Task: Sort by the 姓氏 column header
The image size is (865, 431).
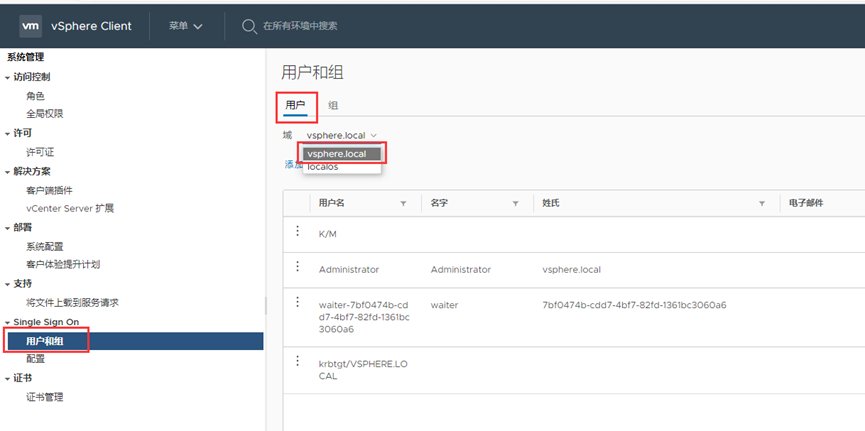Action: click(551, 203)
